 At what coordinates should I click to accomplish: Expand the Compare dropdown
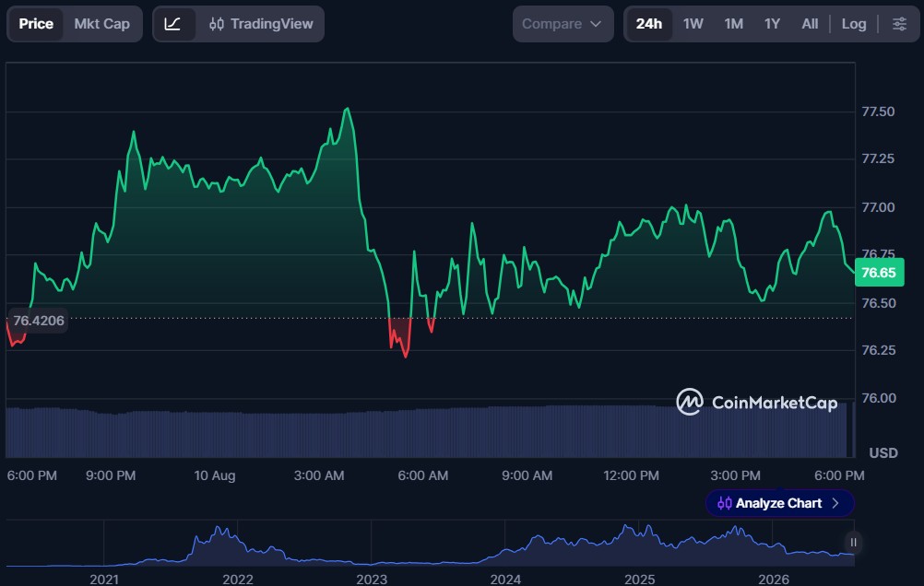pos(563,24)
